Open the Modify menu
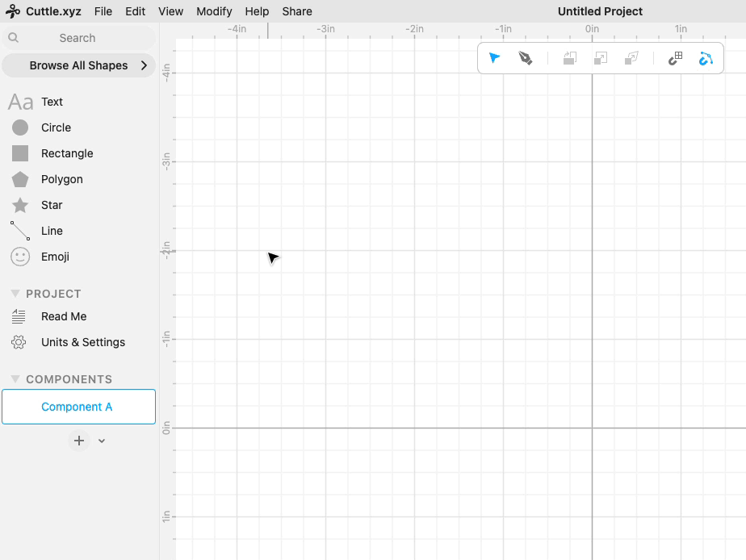 [x=214, y=11]
